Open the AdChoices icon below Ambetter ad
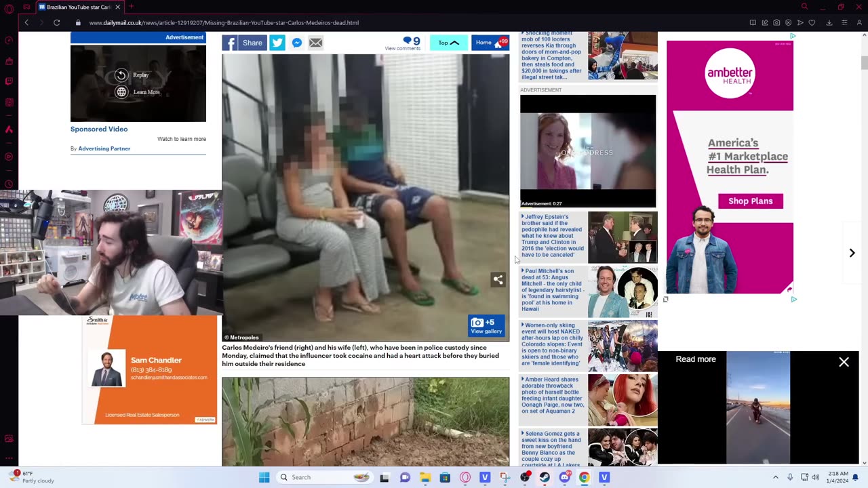868x488 pixels. (793, 299)
